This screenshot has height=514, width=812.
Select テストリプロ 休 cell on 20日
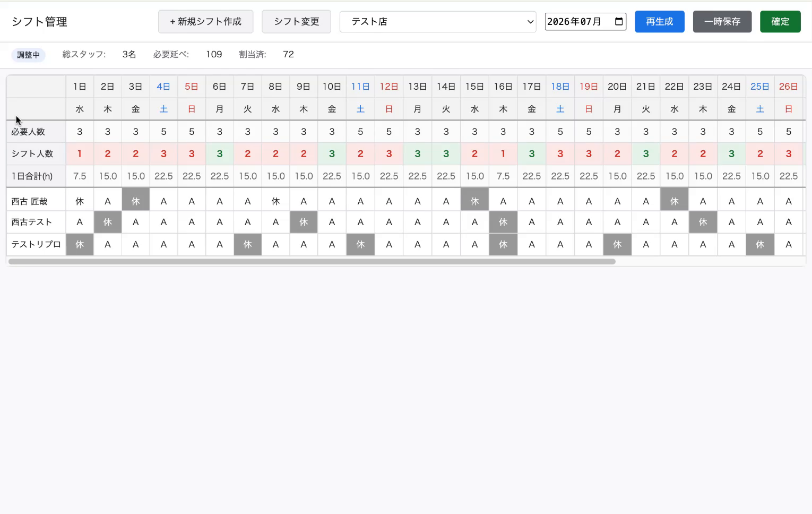tap(617, 244)
